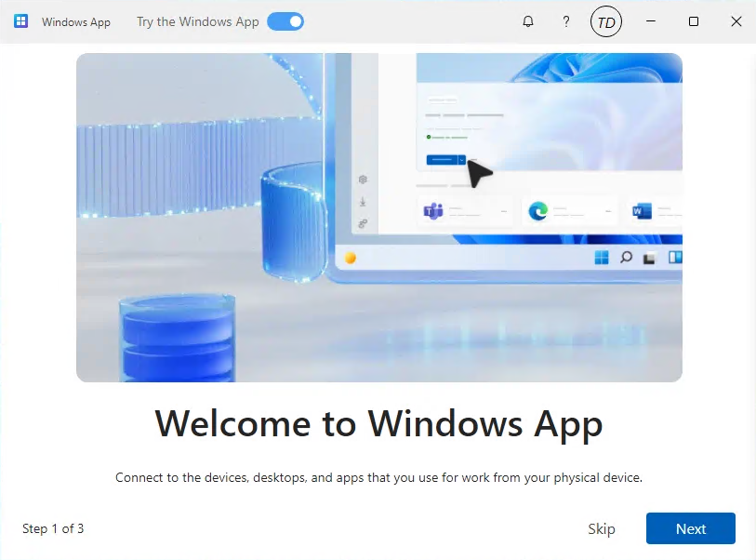Open the TD account profile avatar

tap(606, 21)
